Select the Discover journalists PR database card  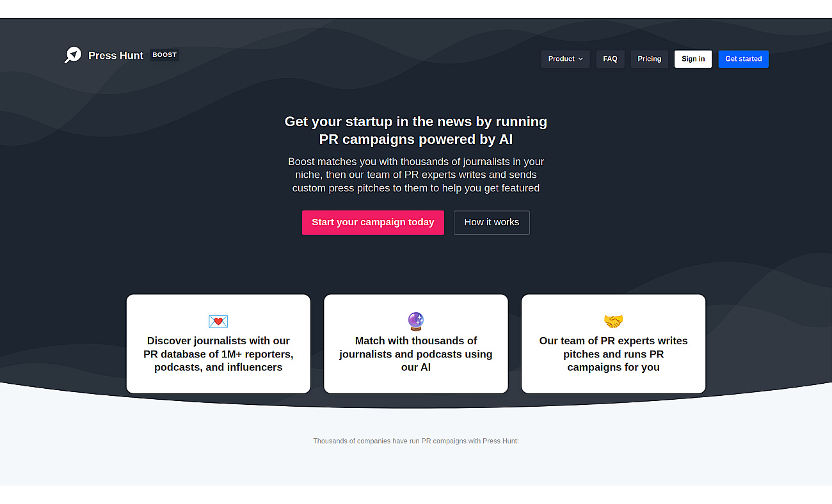pos(218,344)
